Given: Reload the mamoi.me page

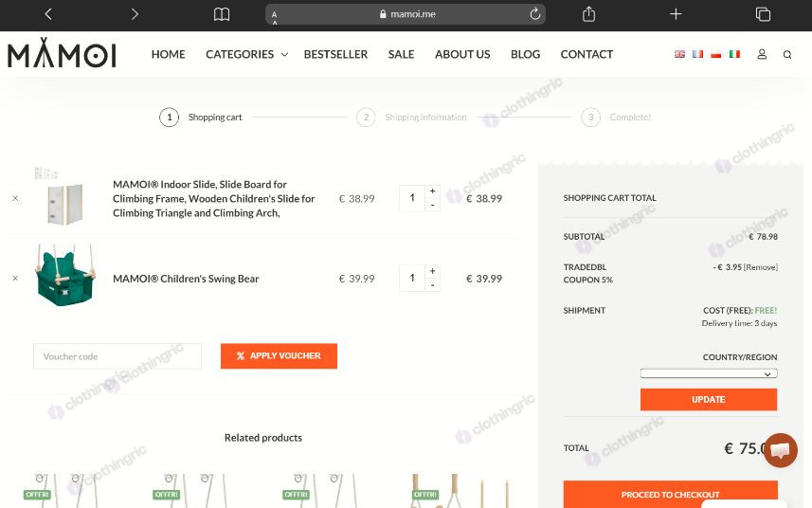Looking at the screenshot, I should point(535,14).
